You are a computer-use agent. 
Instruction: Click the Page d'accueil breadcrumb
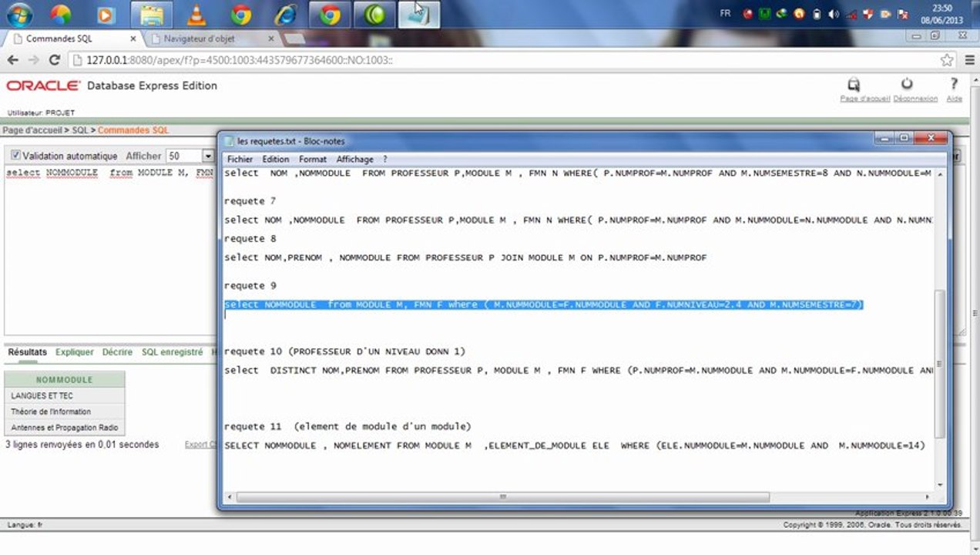[x=32, y=130]
